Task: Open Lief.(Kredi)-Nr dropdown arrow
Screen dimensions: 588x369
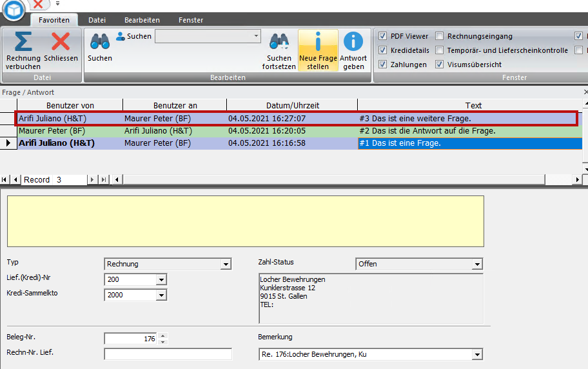Action: point(161,280)
